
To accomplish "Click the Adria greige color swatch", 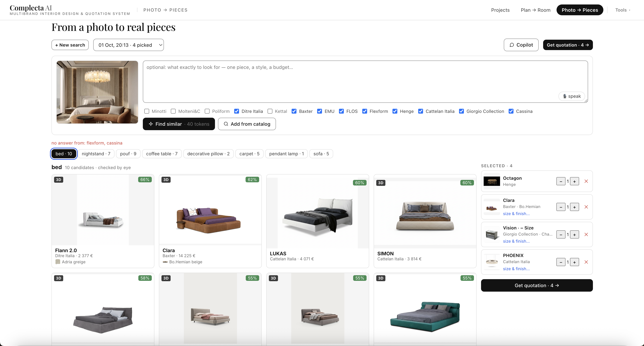I will click(58, 262).
